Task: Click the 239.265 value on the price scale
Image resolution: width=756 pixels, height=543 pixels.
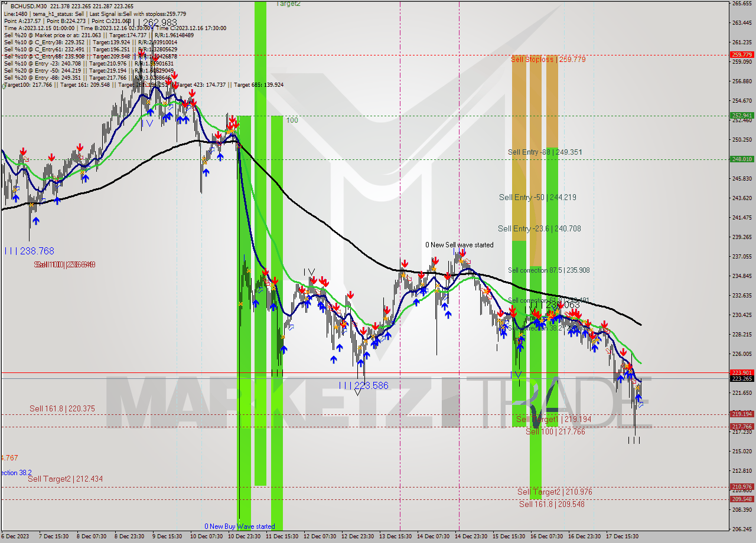Action: 742,237
